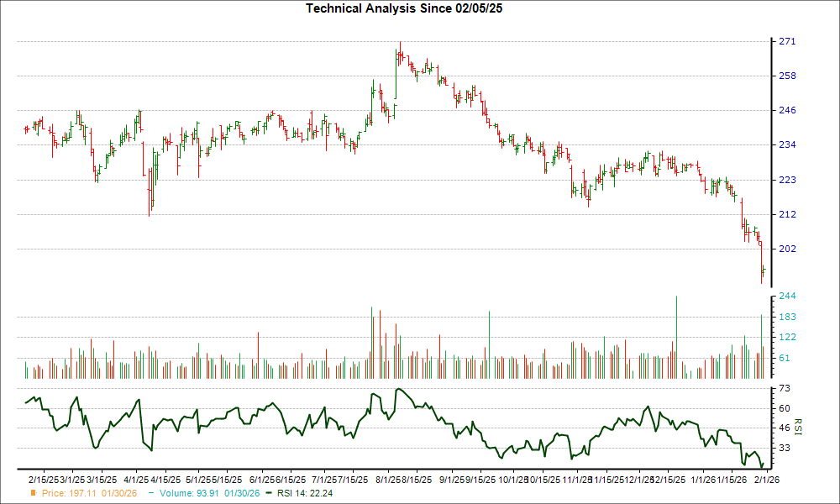The height and width of the screenshot is (504, 840).
Task: Click the tall volume spike near 8/1/25
Action: (x=372, y=336)
